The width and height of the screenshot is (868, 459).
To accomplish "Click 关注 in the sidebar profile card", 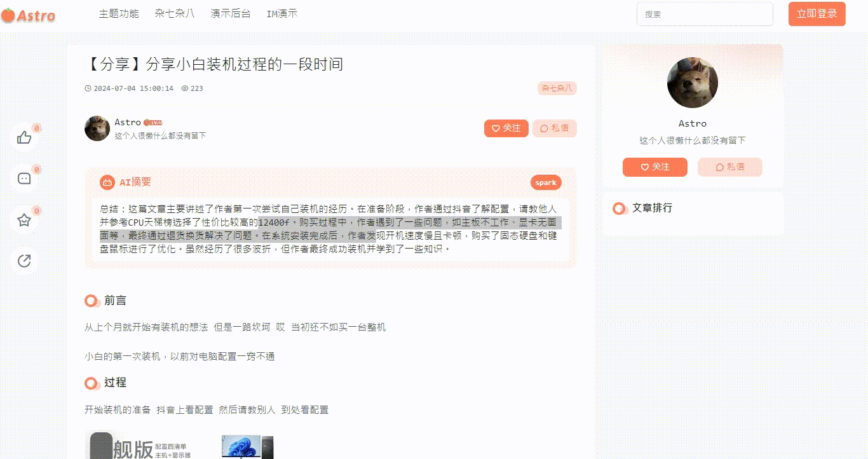I will (x=654, y=167).
